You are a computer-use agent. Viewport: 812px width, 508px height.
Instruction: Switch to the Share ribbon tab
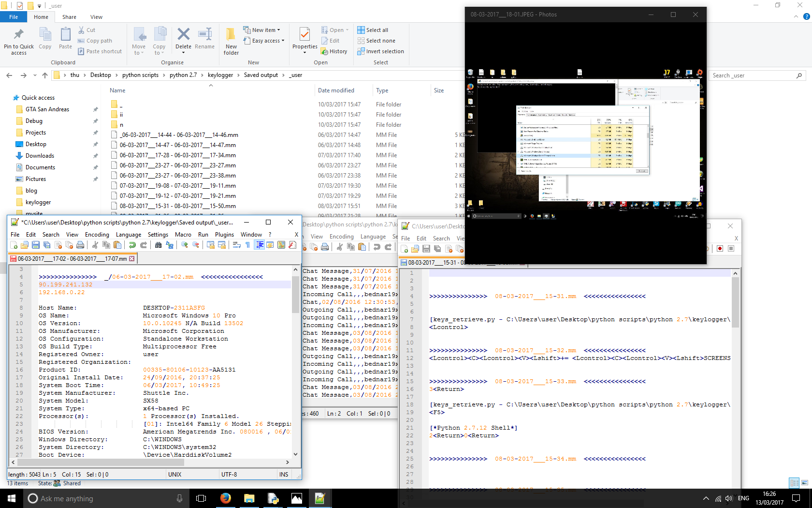(69, 17)
